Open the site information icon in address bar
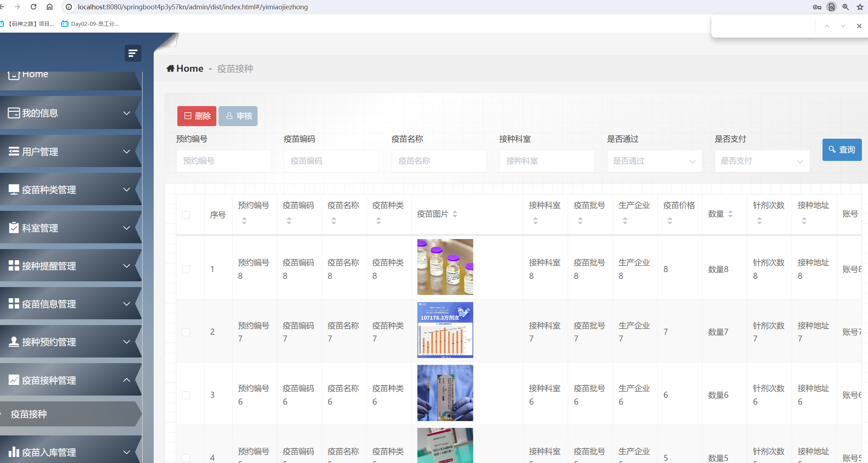Image resolution: width=868 pixels, height=463 pixels. click(69, 7)
